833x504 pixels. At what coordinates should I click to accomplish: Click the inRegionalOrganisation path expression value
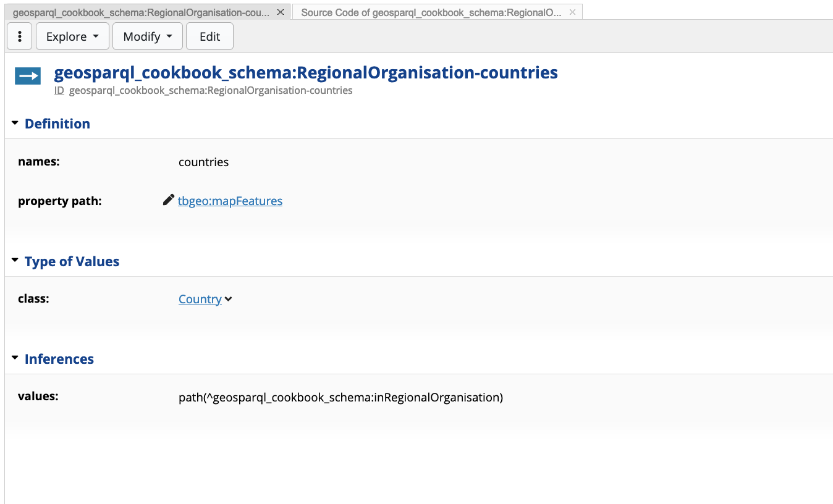[x=340, y=398]
